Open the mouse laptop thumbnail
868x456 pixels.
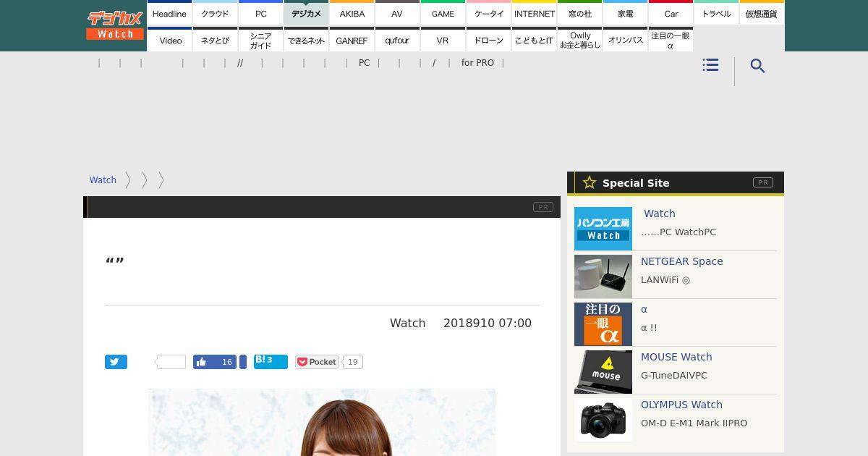click(x=603, y=372)
